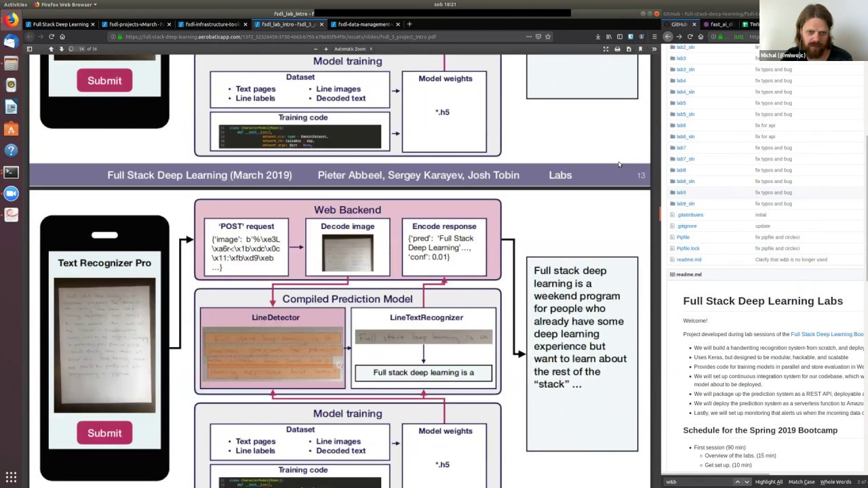Open lab8_sln folder on GitHub

[685, 181]
